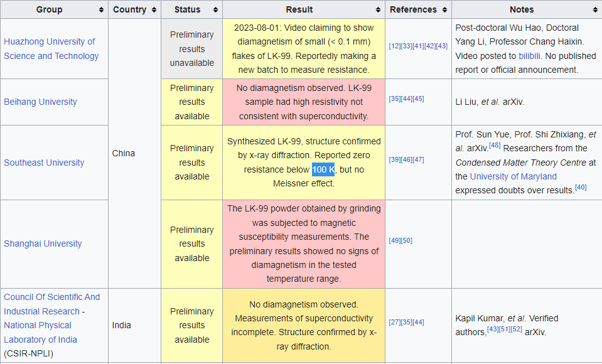Viewport: 602px width, 364px height.
Task: Click Shanghai row 'Preliminary results available' status
Action: [192, 244]
